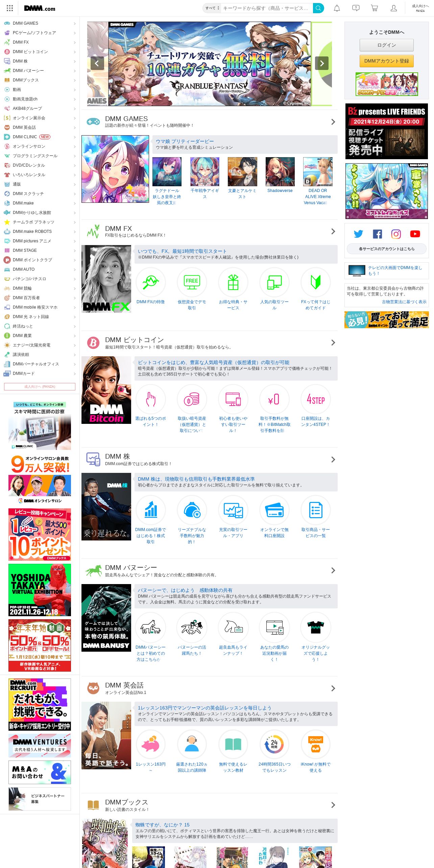Screen dimensions: 434x868
Task: Open the Shadowverse game thumbnail
Action: pyautogui.click(x=280, y=172)
